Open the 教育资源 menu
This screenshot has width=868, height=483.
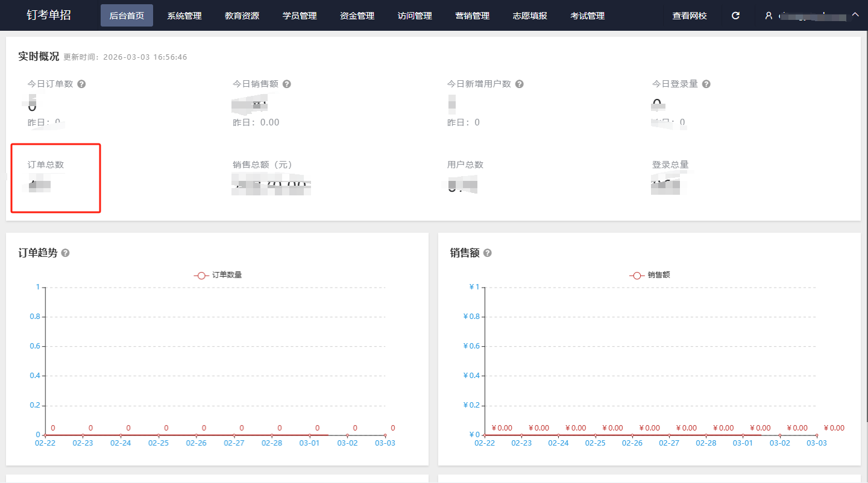click(242, 16)
